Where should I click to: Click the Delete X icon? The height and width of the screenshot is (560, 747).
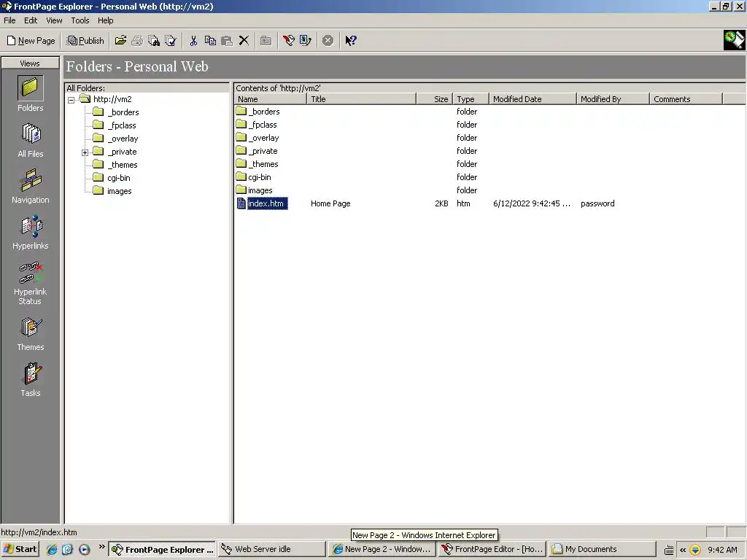pyautogui.click(x=244, y=41)
